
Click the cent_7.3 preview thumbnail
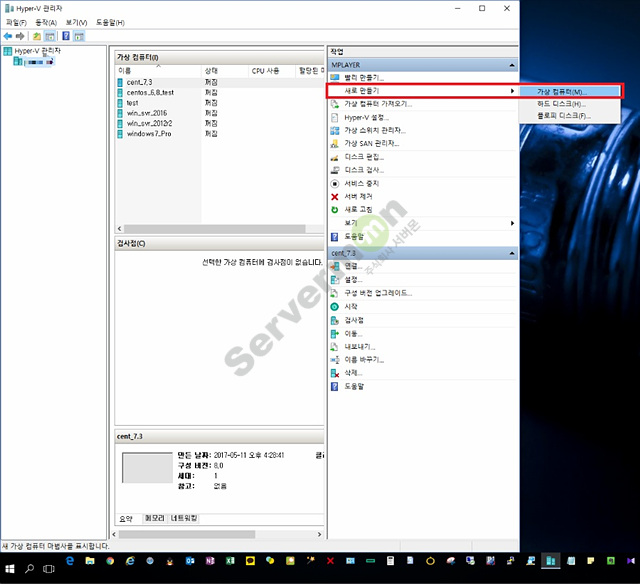[147, 468]
